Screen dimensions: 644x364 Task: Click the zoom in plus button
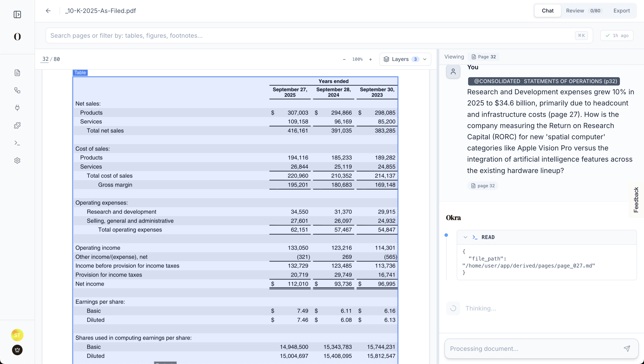click(x=370, y=59)
